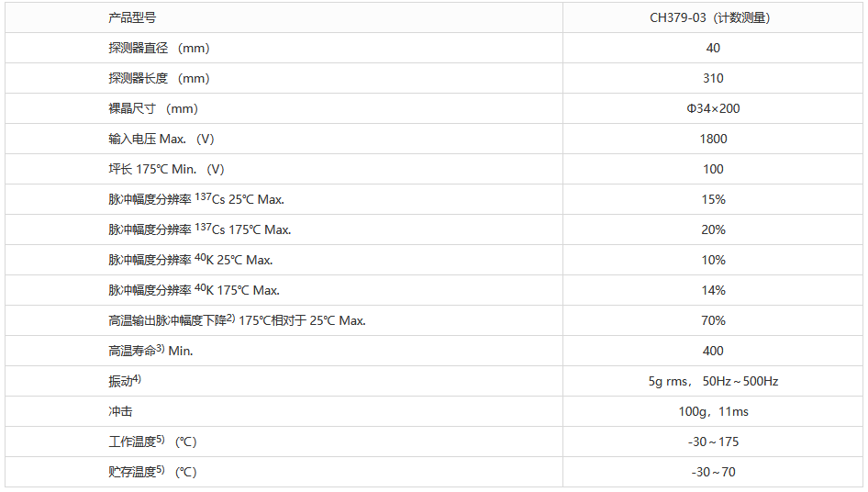Select the storage temperature value -30~70
868x492 pixels.
click(x=713, y=472)
